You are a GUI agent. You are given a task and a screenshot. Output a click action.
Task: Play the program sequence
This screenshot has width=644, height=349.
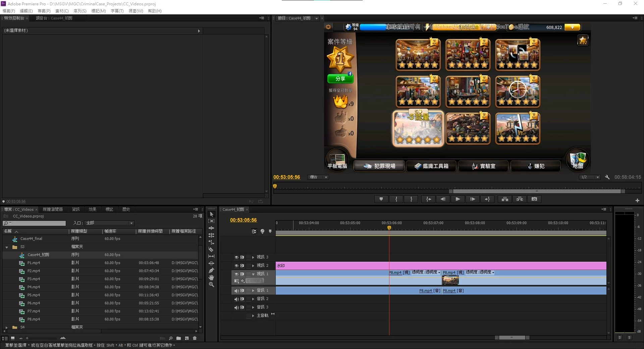pyautogui.click(x=458, y=199)
